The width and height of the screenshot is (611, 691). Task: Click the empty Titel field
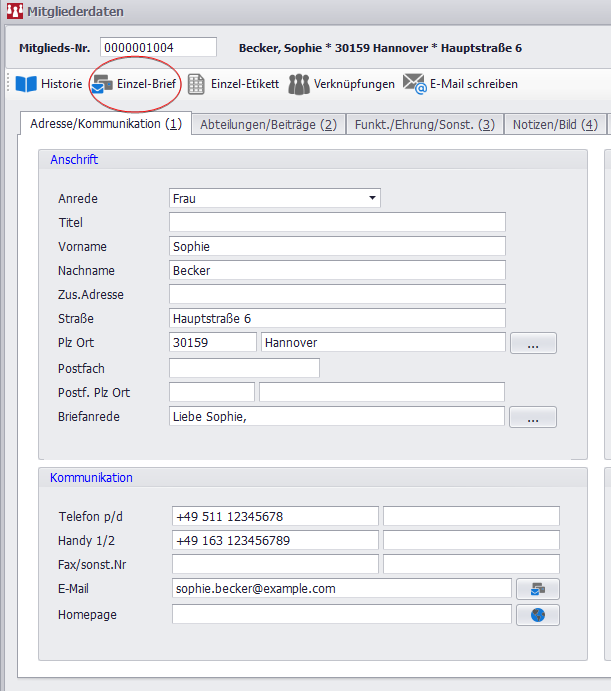(x=337, y=222)
